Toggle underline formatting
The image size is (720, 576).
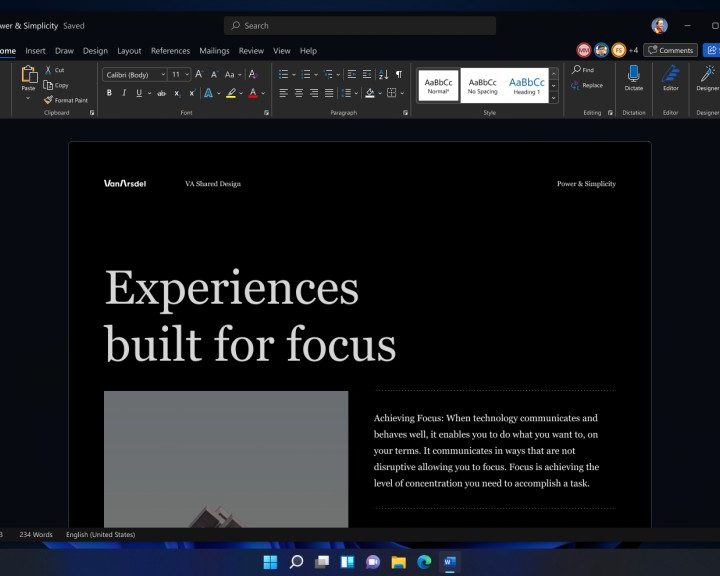click(139, 93)
